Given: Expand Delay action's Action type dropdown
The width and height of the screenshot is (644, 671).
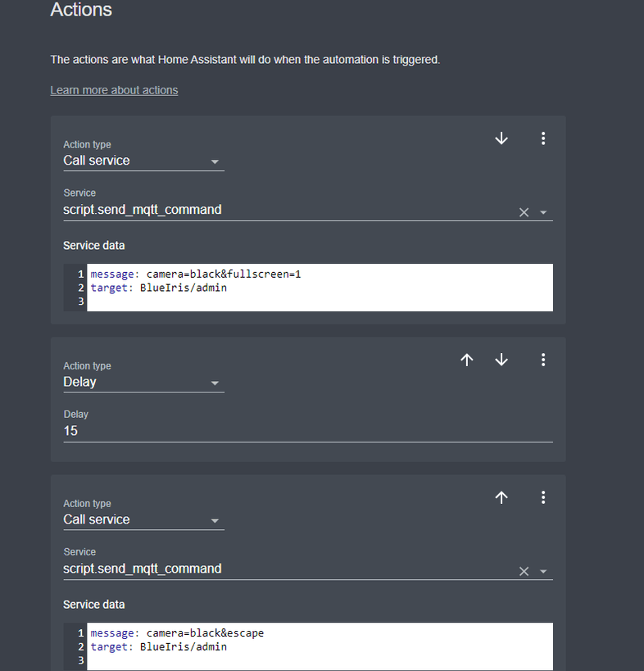Looking at the screenshot, I should (215, 383).
